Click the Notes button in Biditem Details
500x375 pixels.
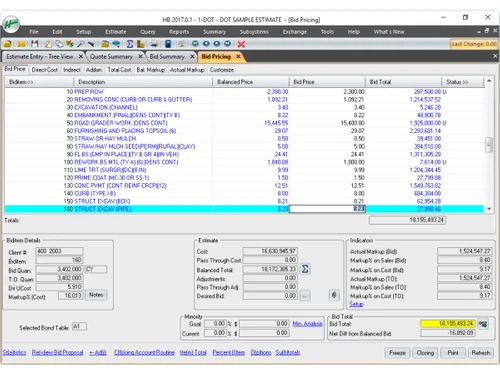[96, 295]
